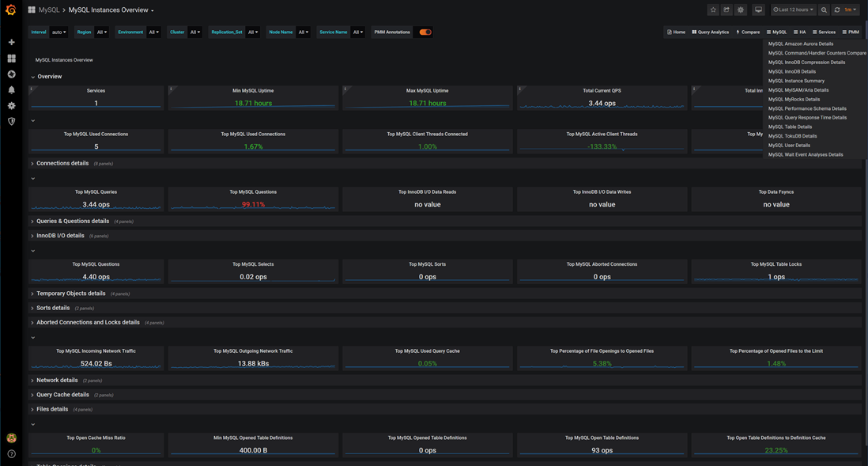
Task: Click the dashboard grid icon beside MySQL breadcrumb
Action: [32, 10]
